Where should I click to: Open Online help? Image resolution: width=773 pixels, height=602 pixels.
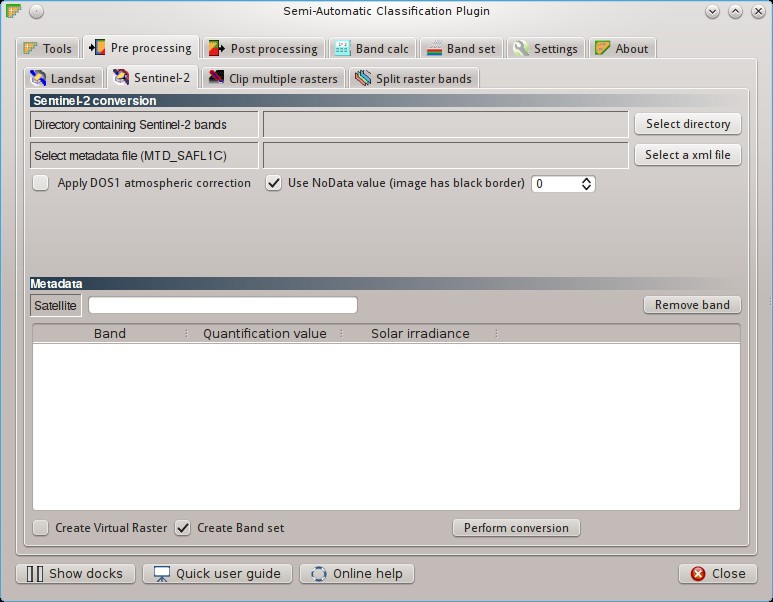tap(357, 573)
